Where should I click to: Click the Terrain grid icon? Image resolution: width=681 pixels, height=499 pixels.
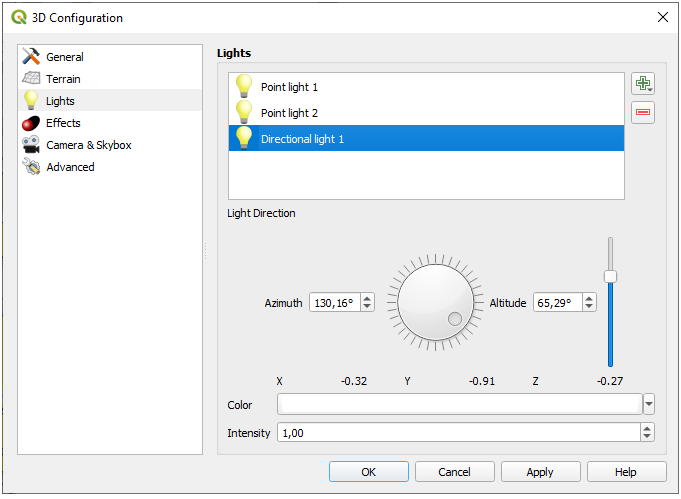31,79
